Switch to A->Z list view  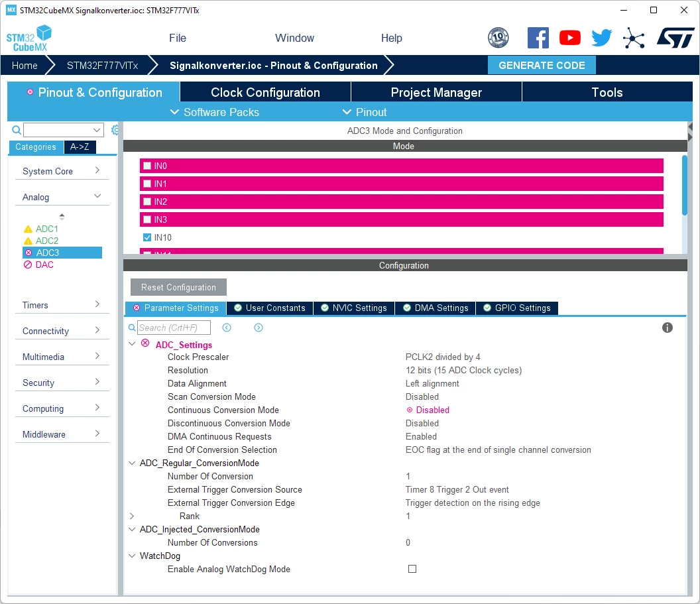pyautogui.click(x=80, y=147)
